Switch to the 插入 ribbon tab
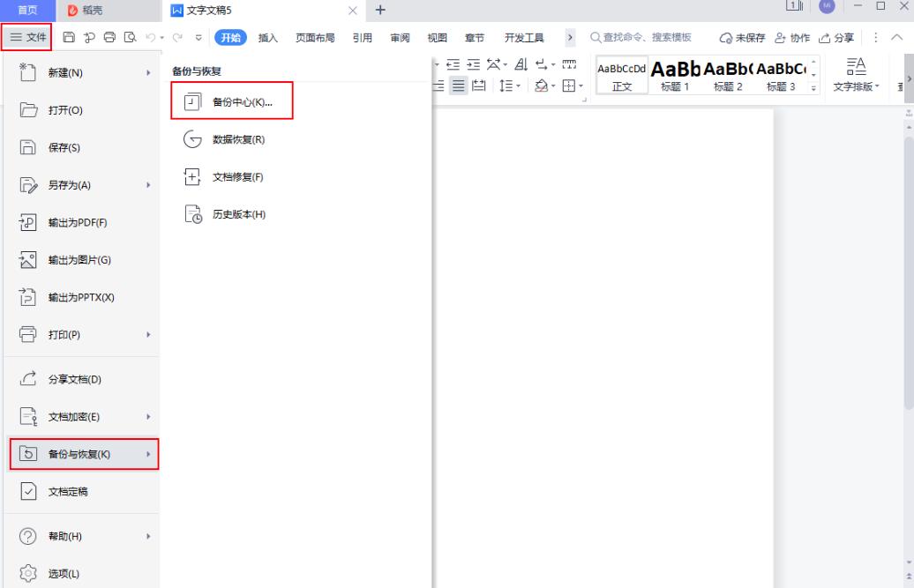The width and height of the screenshot is (914, 588). (x=267, y=38)
